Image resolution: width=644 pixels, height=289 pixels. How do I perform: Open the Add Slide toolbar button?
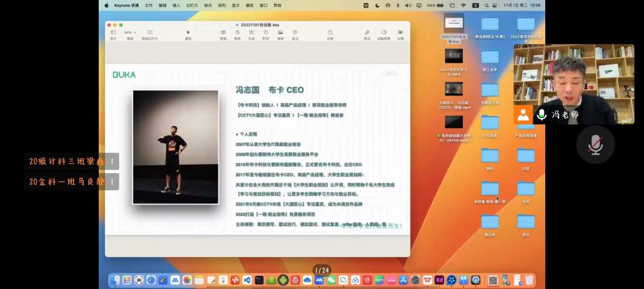tap(150, 33)
